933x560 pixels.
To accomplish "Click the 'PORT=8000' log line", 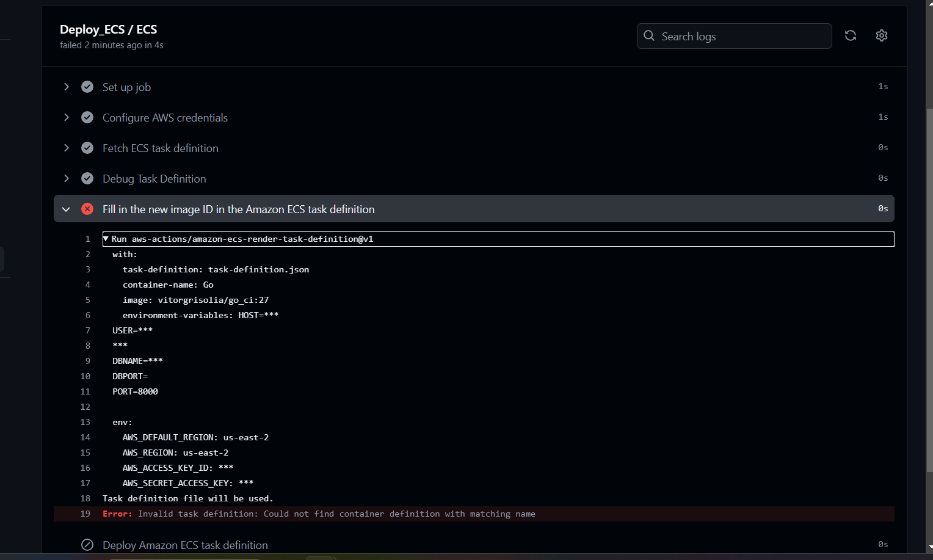I will click(x=135, y=391).
